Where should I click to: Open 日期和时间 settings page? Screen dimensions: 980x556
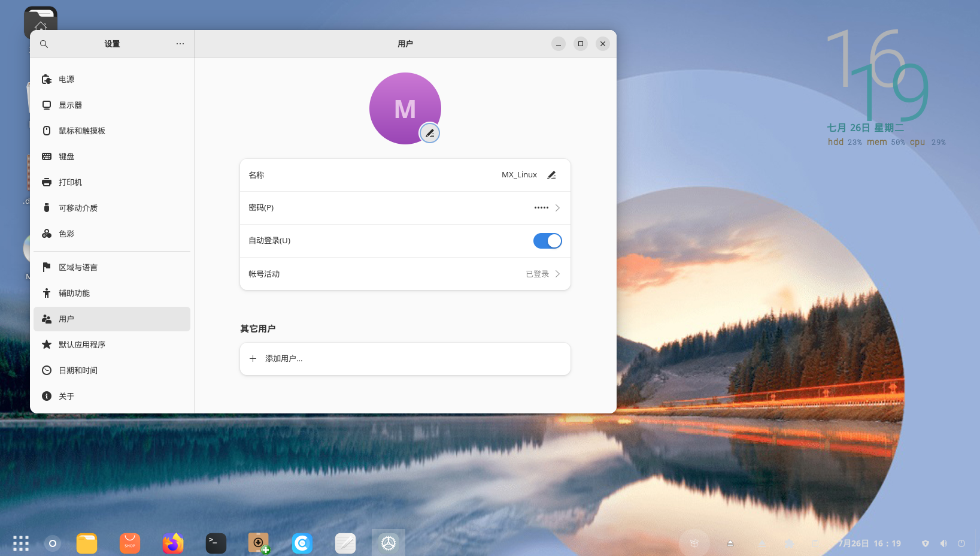tap(112, 370)
